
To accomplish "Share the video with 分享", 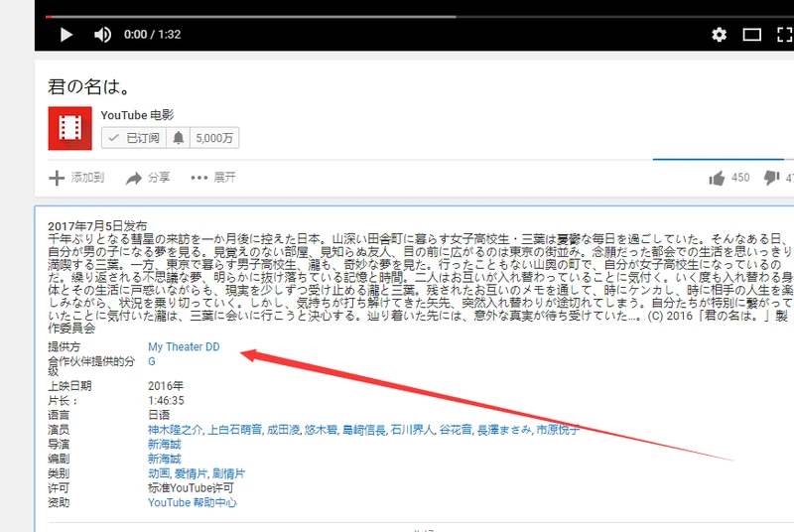I will click(148, 178).
